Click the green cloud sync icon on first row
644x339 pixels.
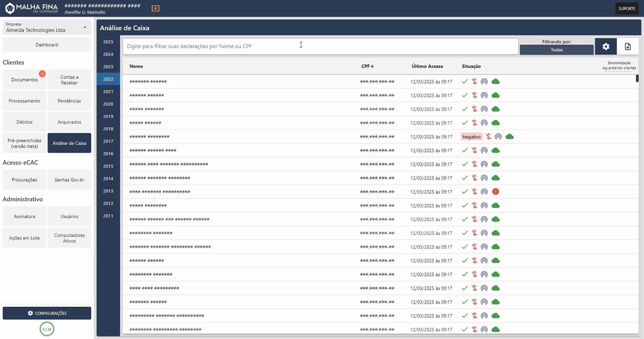495,81
